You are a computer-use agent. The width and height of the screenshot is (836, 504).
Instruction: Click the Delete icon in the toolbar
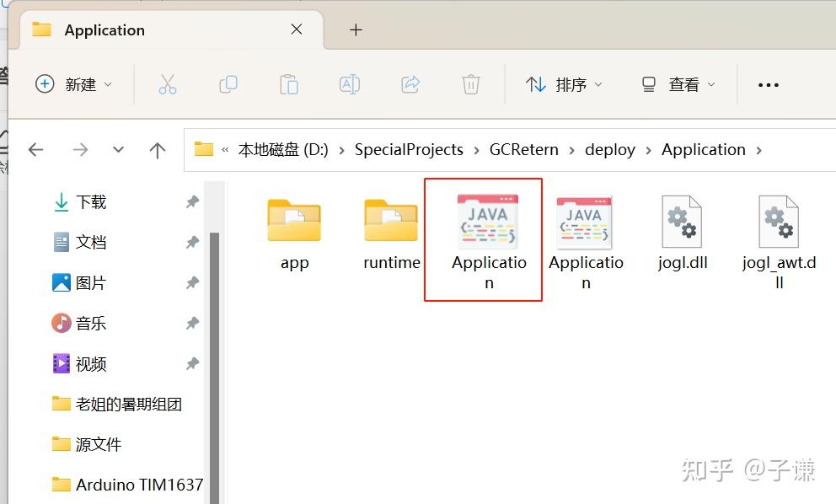[x=470, y=84]
